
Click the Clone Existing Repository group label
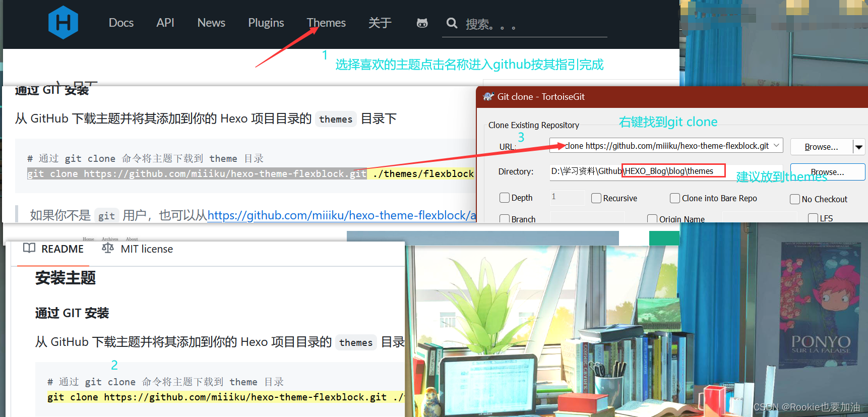click(x=534, y=125)
